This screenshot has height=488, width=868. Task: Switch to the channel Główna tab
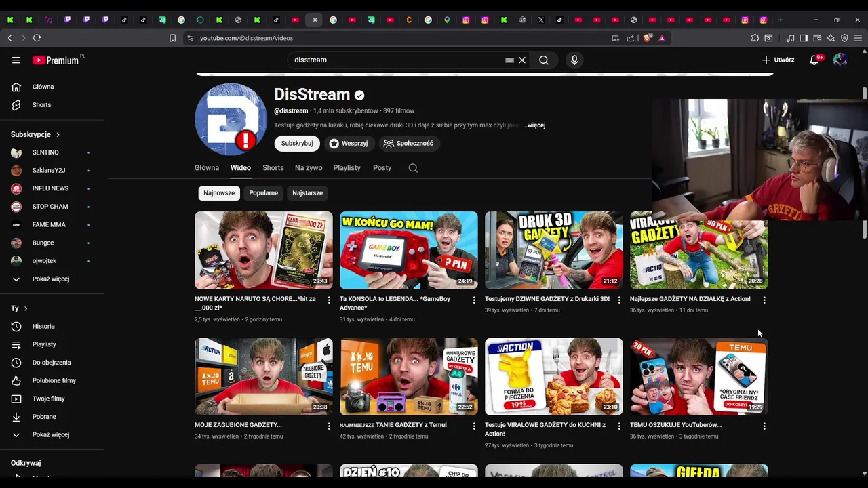click(x=207, y=168)
